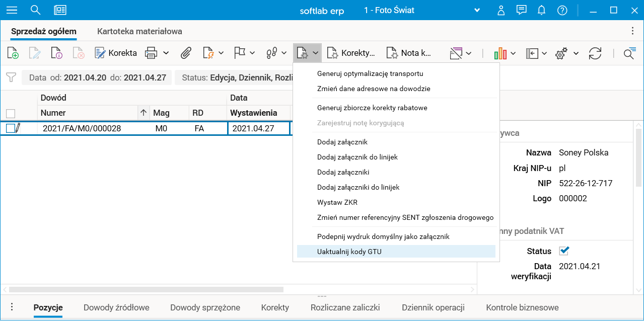The width and height of the screenshot is (644, 323).
Task: Click the user profile icon
Action: 501,10
